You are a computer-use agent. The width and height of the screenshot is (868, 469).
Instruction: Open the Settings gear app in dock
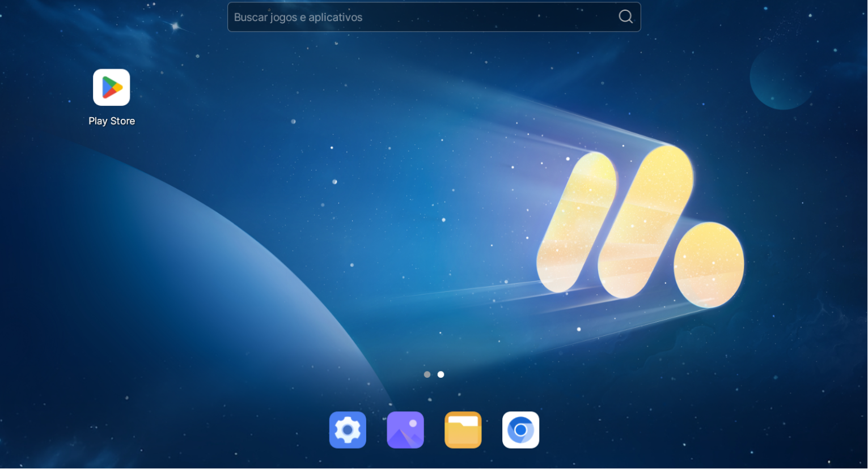(348, 430)
